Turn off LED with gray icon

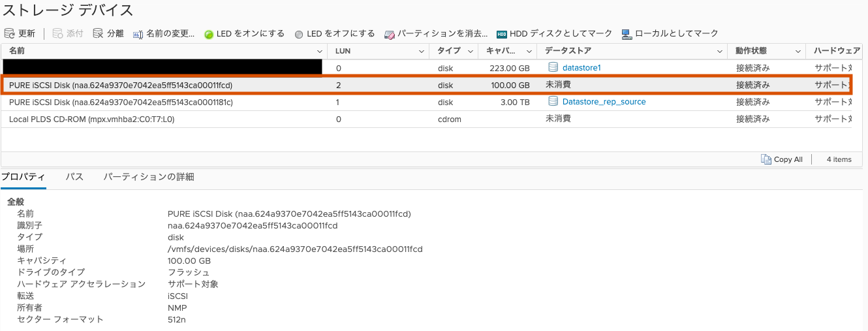click(299, 34)
